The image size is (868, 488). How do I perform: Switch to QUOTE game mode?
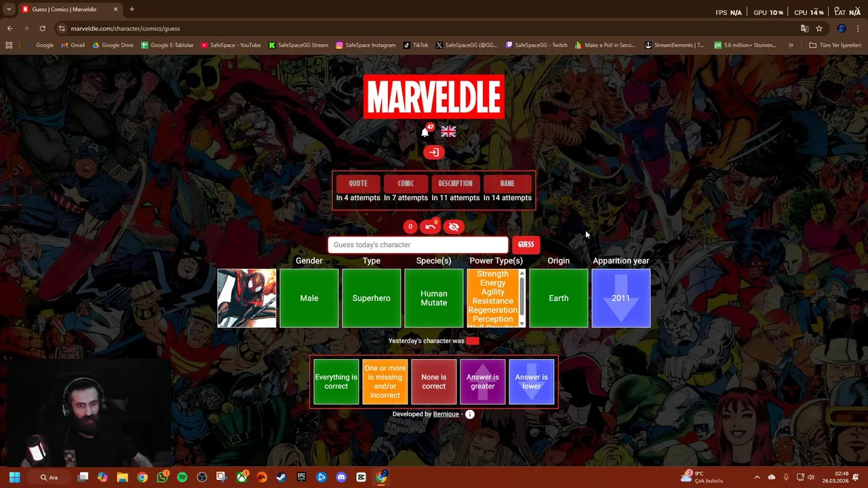click(358, 184)
